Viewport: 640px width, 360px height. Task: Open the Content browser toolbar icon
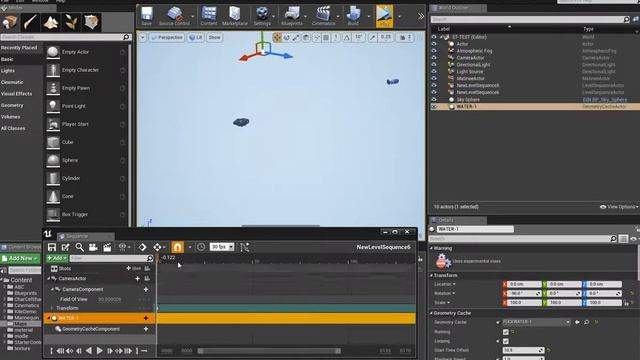pos(209,16)
